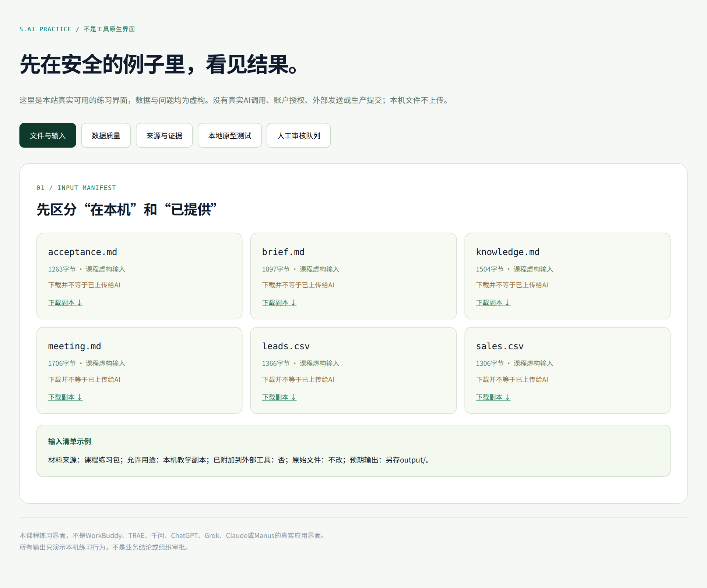The height and width of the screenshot is (588, 707).
Task: Download copy of sales.csv
Action: (493, 397)
